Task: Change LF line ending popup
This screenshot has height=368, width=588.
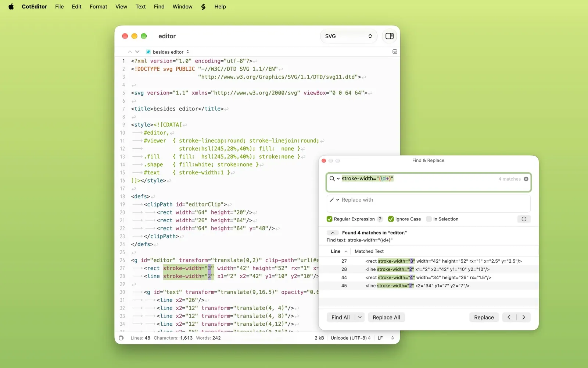Action: coord(386,338)
